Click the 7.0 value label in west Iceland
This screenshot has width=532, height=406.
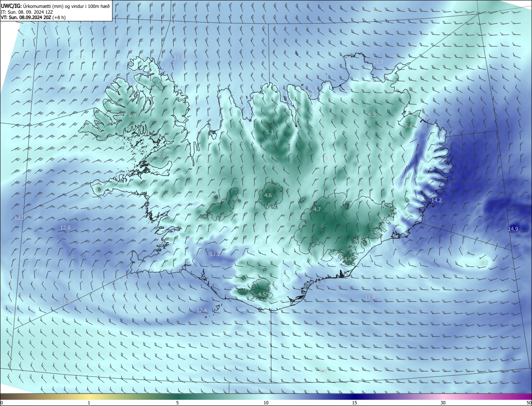coord(162,156)
